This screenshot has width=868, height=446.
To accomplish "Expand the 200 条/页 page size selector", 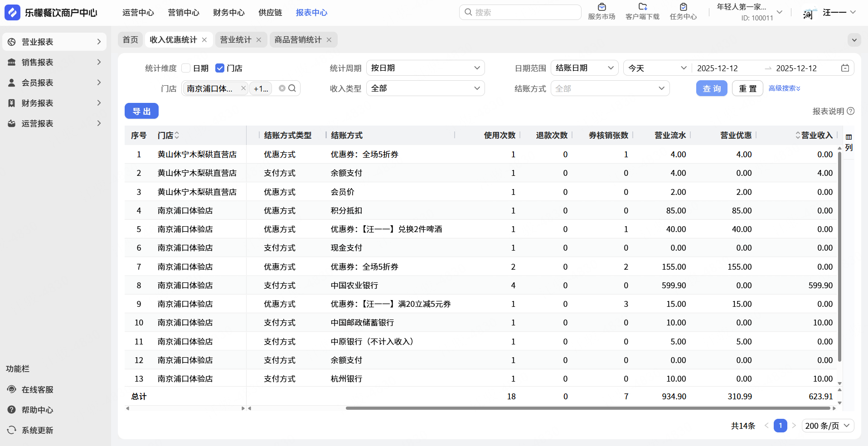I will click(828, 426).
